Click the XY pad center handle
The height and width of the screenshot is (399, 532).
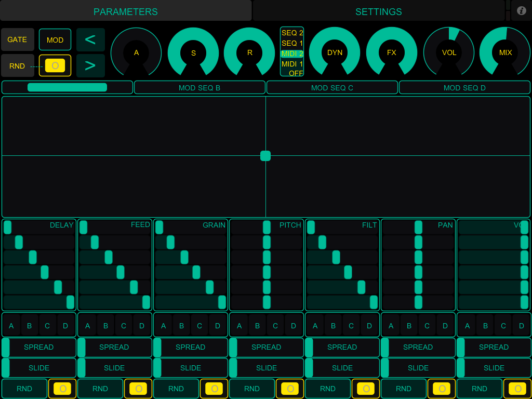[265, 156]
